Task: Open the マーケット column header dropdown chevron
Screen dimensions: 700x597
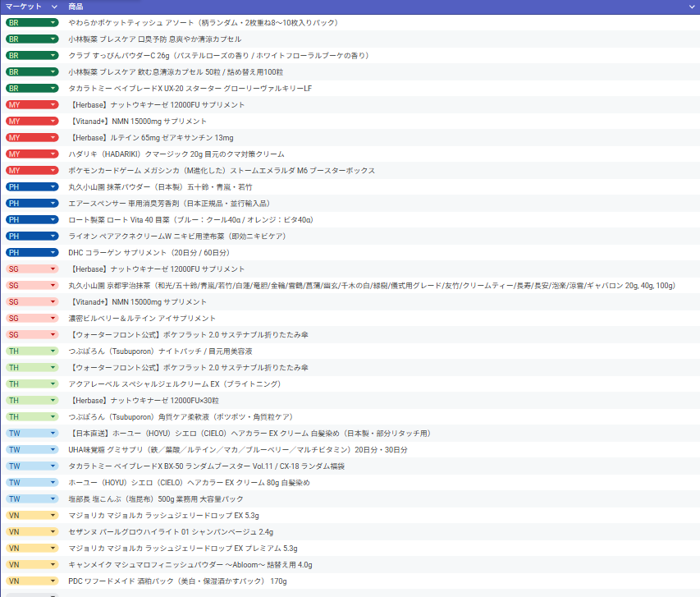Action: click(54, 7)
